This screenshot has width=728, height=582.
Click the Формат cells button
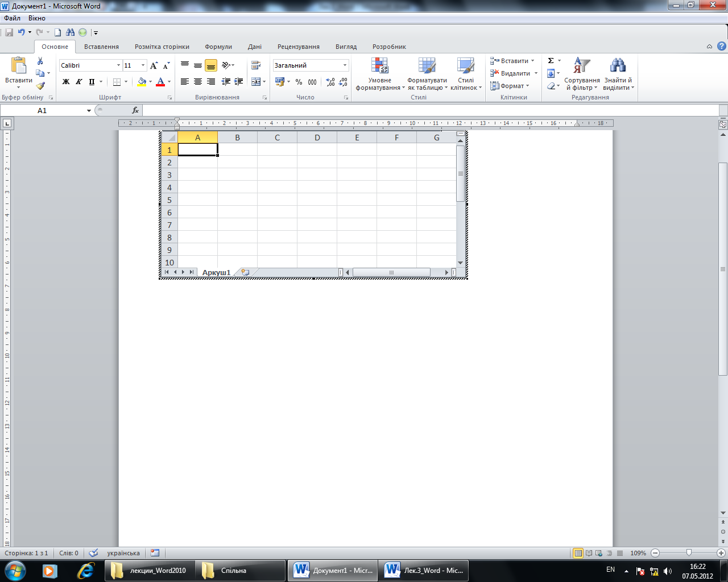(x=510, y=86)
